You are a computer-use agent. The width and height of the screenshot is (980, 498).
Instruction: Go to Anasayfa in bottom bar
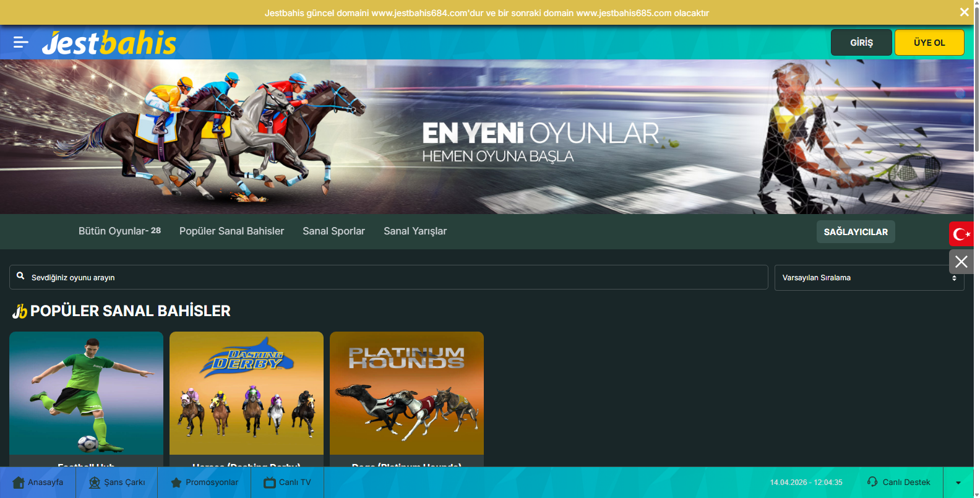point(38,483)
